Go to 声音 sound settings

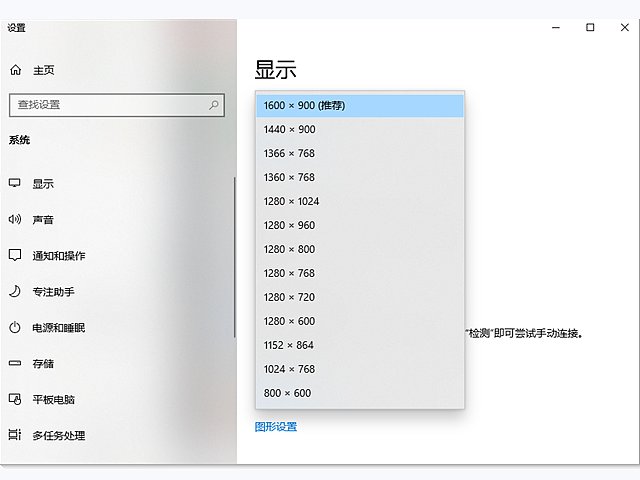point(43,220)
